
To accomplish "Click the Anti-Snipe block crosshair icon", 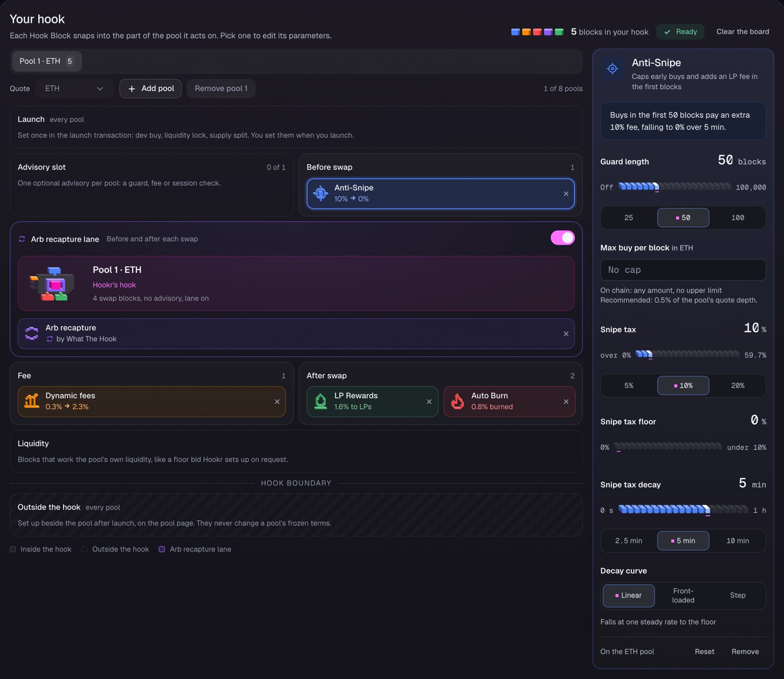I will coord(320,193).
